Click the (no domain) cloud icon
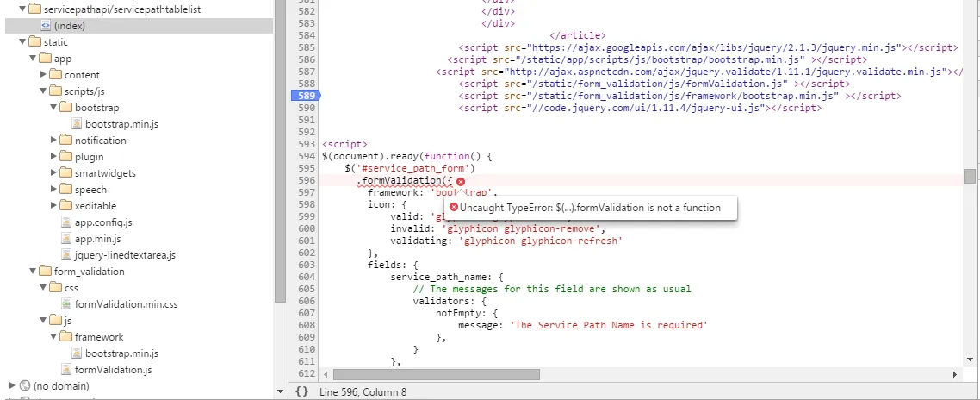The image size is (980, 400). coord(25,385)
